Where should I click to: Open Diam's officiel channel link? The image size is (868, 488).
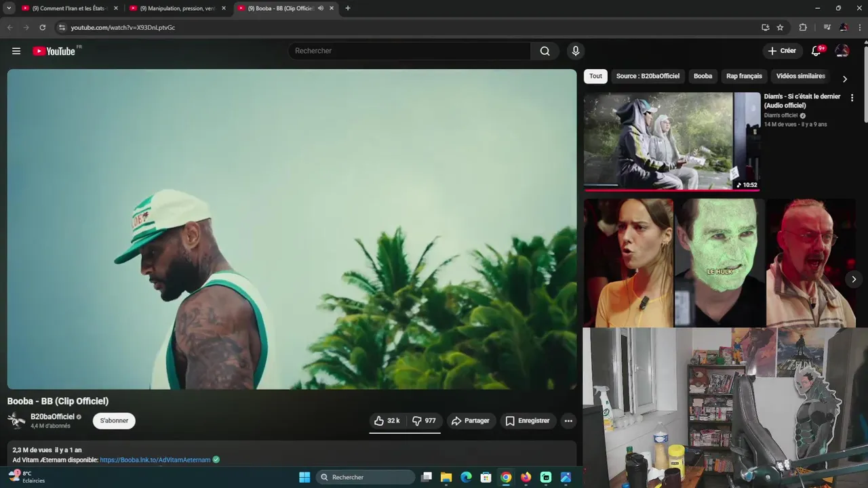coord(781,115)
